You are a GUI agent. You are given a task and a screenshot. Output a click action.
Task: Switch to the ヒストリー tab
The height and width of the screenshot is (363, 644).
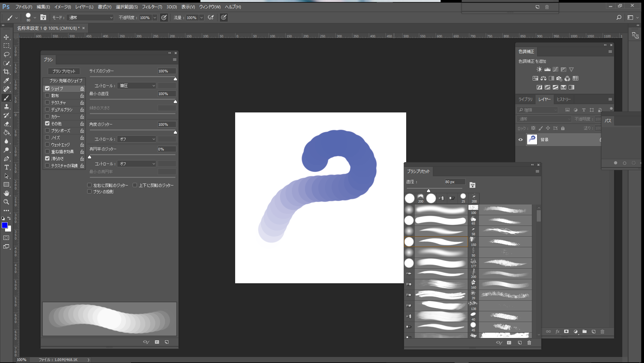[563, 99]
